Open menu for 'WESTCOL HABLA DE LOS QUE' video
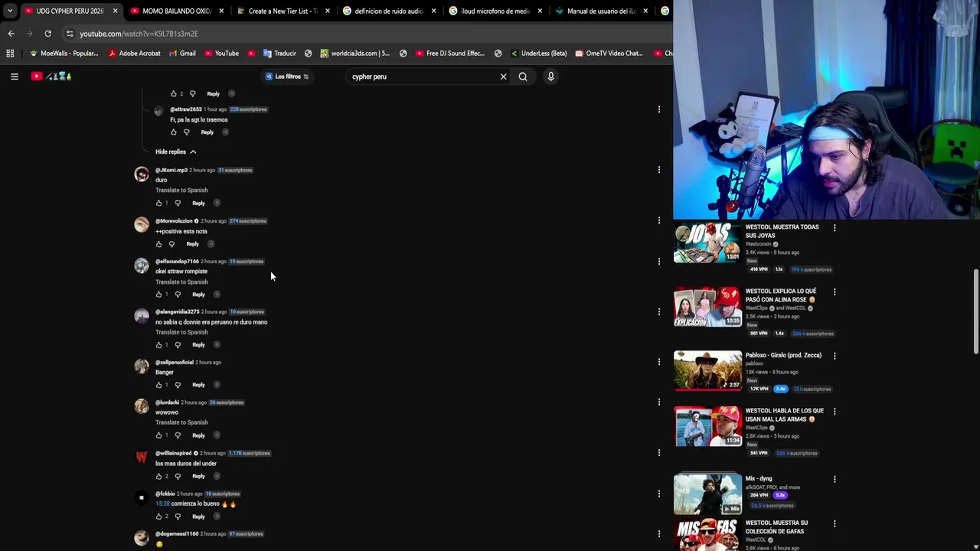 click(x=835, y=412)
